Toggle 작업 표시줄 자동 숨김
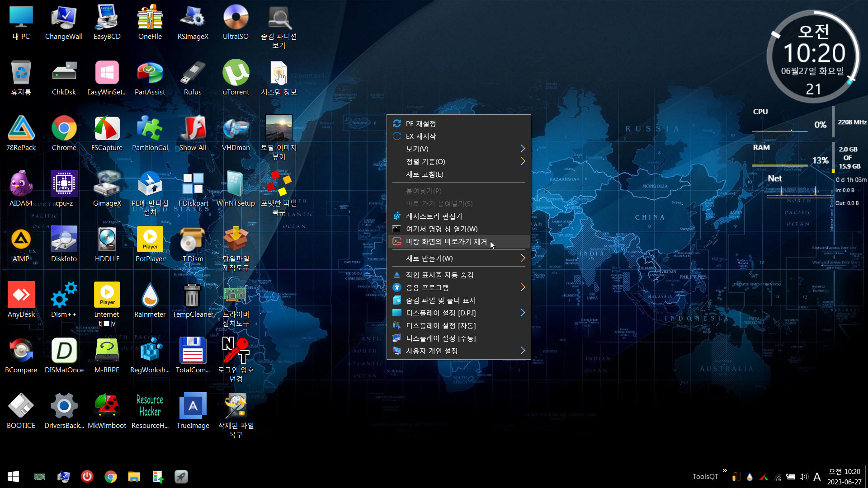 click(x=458, y=275)
